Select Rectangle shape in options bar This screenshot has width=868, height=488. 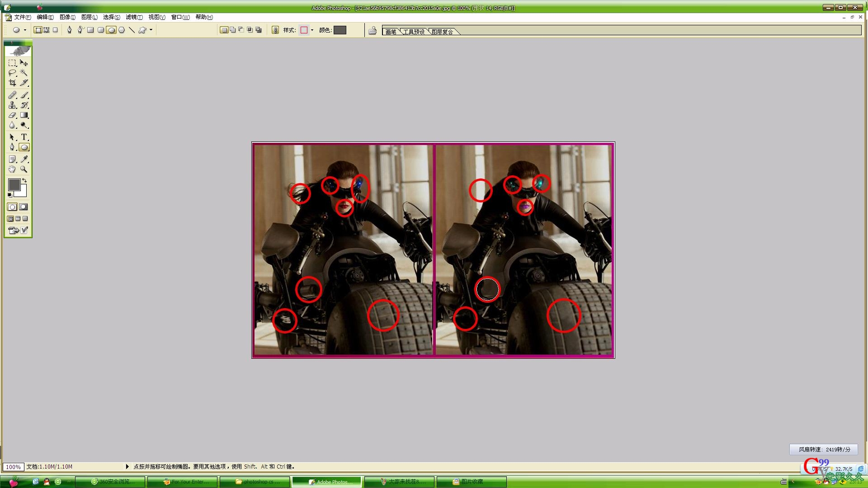(x=90, y=30)
